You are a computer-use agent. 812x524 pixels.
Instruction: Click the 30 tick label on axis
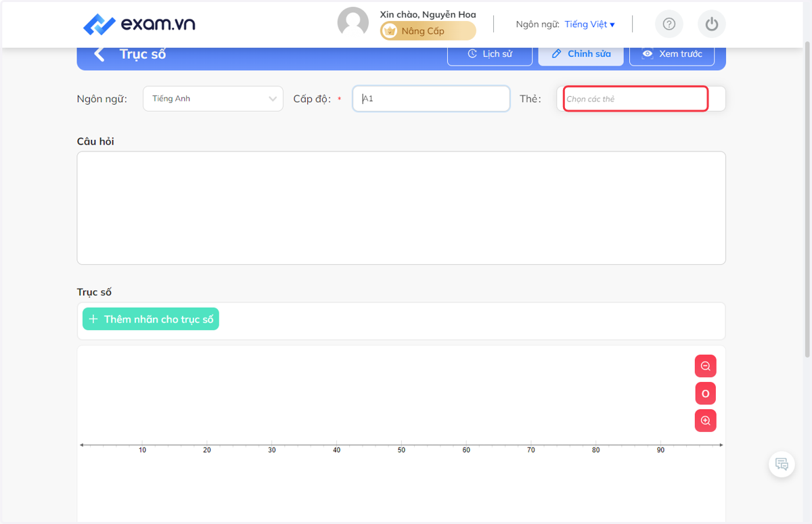pyautogui.click(x=272, y=450)
